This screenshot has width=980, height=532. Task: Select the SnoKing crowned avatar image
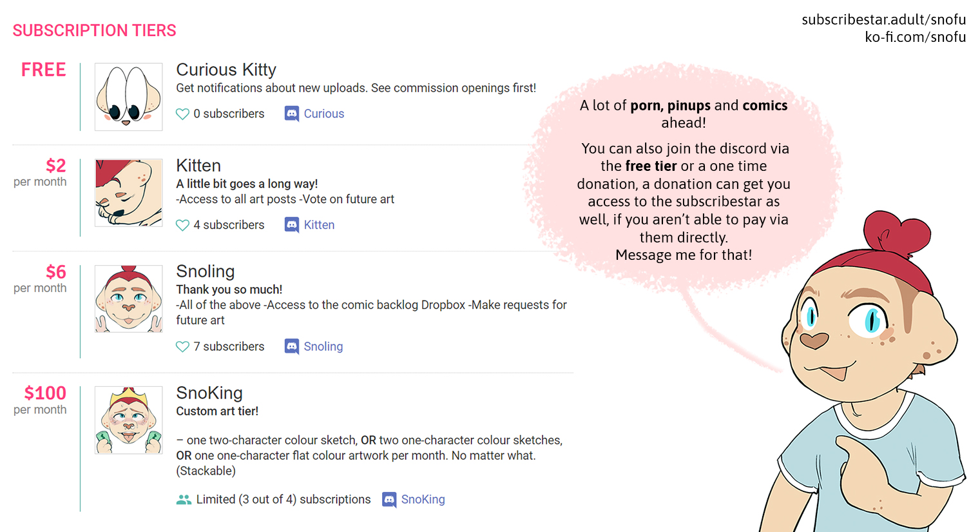point(128,420)
